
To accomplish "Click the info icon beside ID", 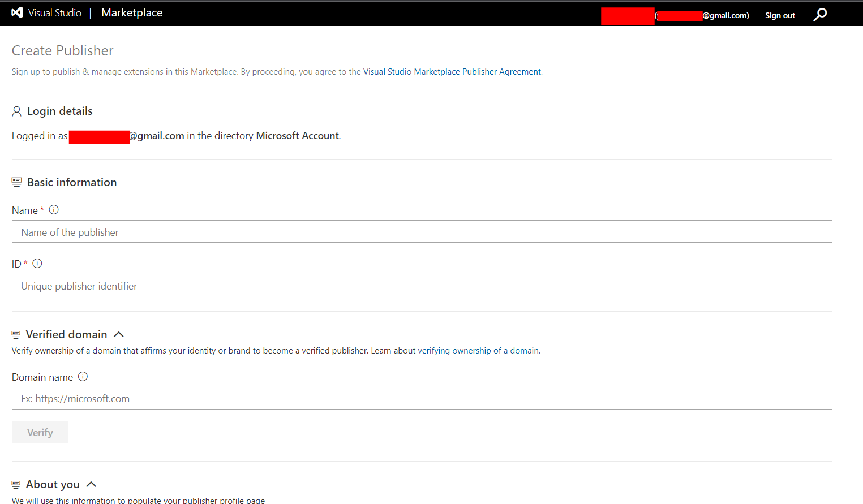I will [37, 263].
